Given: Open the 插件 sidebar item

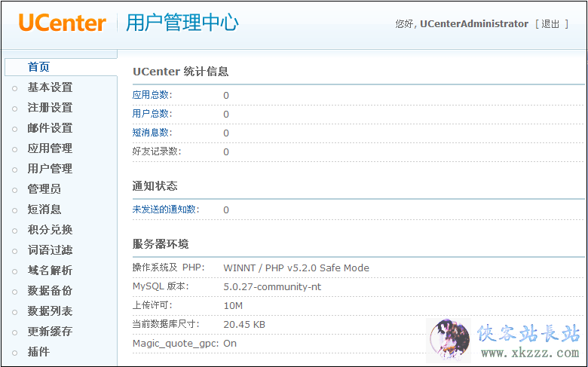Looking at the screenshot, I should [x=38, y=351].
